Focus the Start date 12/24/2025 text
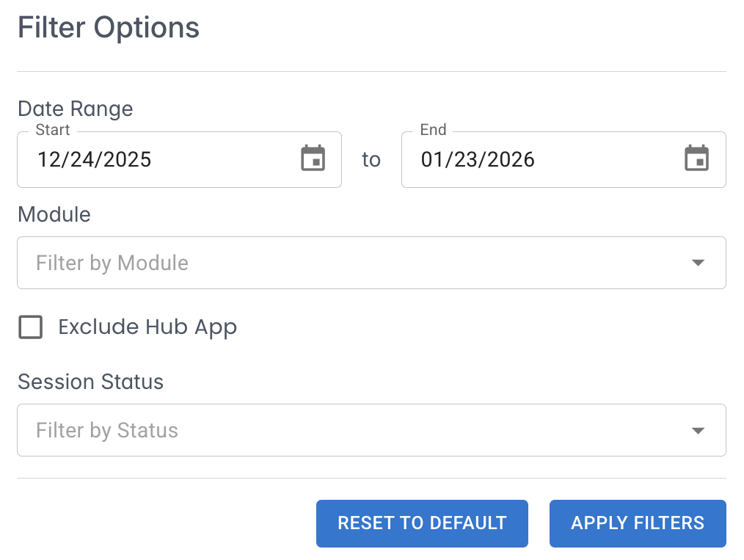The width and height of the screenshot is (744, 560). tap(95, 159)
